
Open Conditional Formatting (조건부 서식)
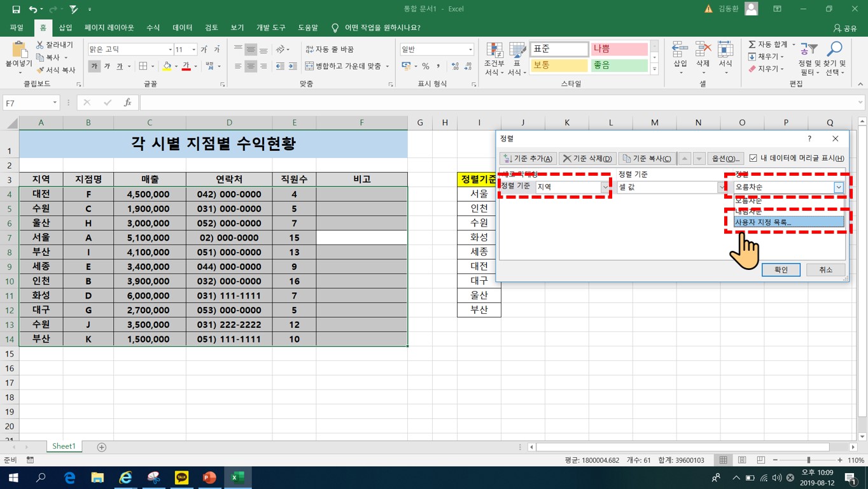[494, 59]
